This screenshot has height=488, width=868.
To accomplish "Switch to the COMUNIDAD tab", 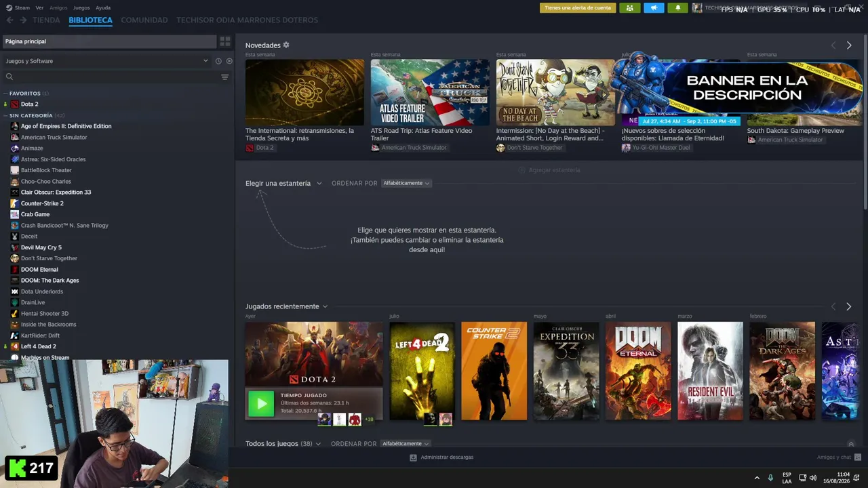I will [144, 20].
